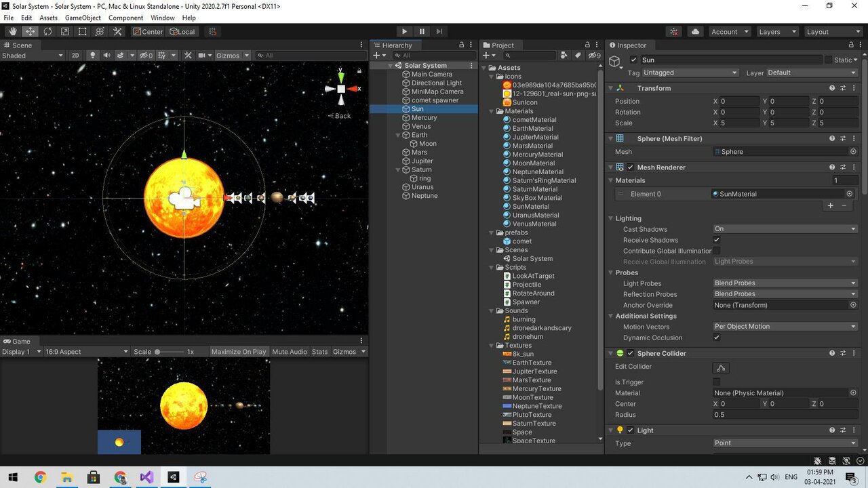Open the Mesh Renderer preset settings icon
The height and width of the screenshot is (488, 868).
(843, 167)
